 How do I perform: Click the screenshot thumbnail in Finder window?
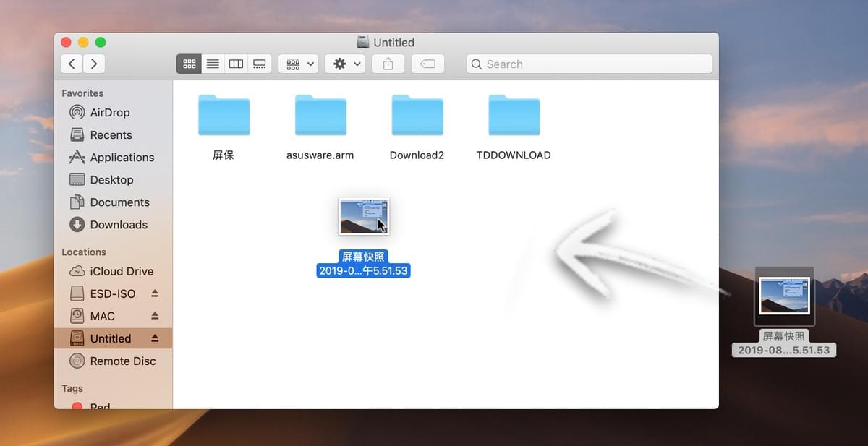coord(364,216)
